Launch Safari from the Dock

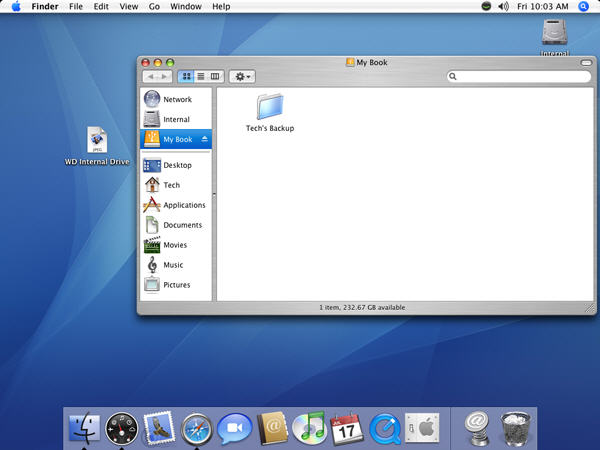(197, 429)
